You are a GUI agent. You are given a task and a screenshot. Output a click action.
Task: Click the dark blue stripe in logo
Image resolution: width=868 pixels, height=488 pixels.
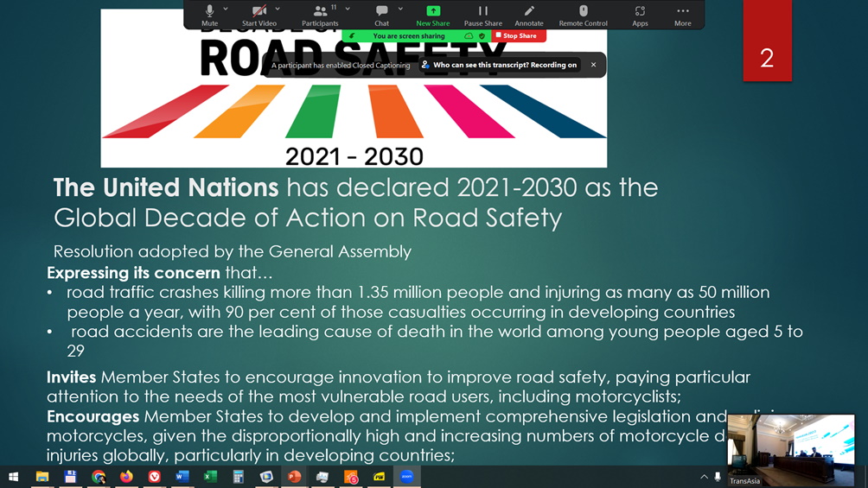click(543, 111)
